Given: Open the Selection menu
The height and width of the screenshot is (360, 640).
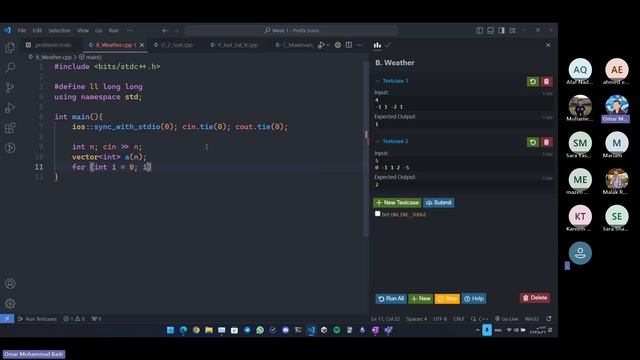Looking at the screenshot, I should pyautogui.click(x=60, y=31).
